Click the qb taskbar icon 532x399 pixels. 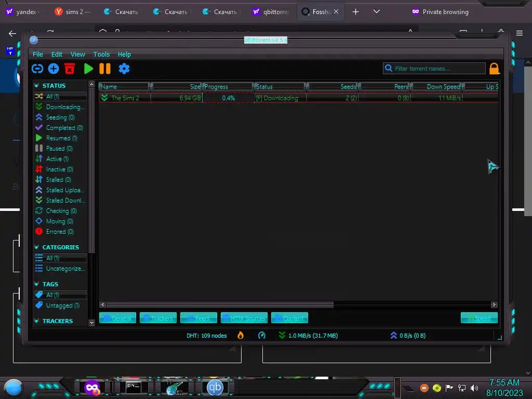[215, 388]
